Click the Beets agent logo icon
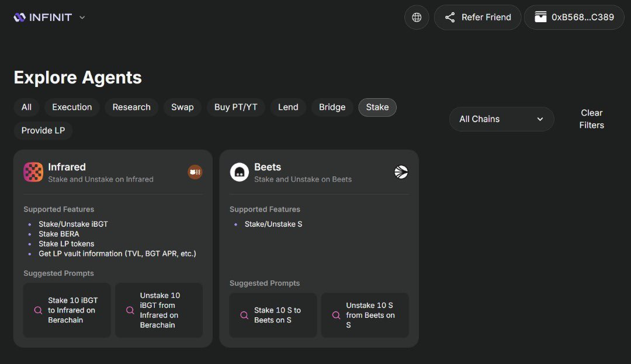The image size is (631, 364). [240, 172]
